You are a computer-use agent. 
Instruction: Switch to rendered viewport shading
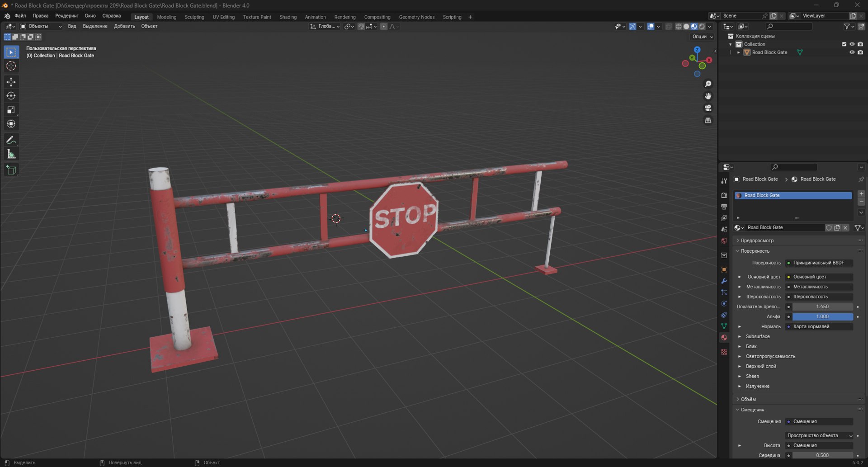[x=702, y=27]
